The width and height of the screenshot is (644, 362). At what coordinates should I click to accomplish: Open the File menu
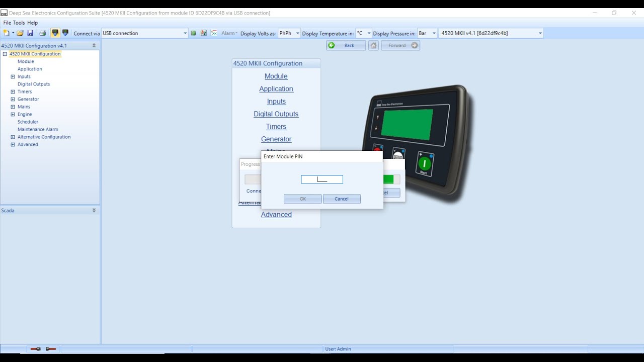pyautogui.click(x=7, y=23)
